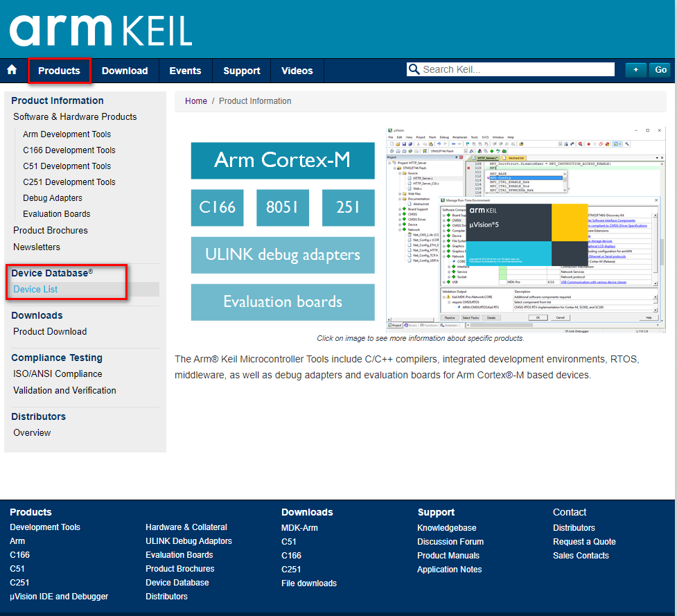
Task: Click the ULINK debug adapters tile
Action: [x=283, y=255]
